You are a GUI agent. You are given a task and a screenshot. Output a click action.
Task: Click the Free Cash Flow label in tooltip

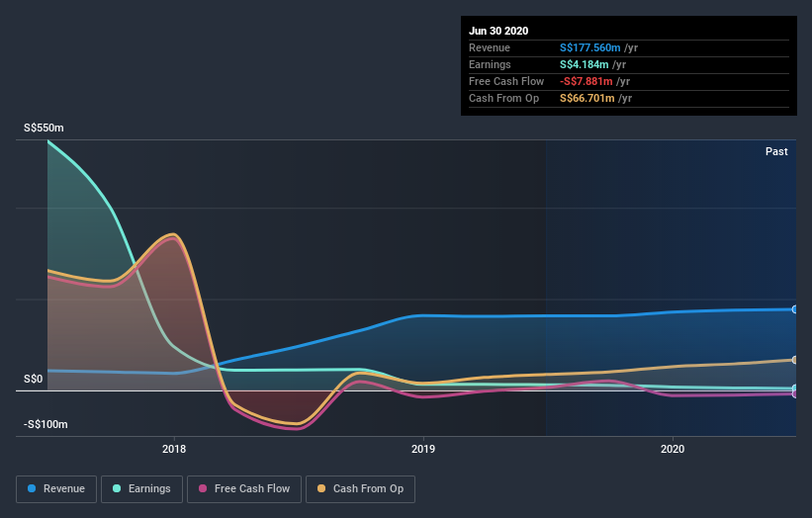[506, 81]
